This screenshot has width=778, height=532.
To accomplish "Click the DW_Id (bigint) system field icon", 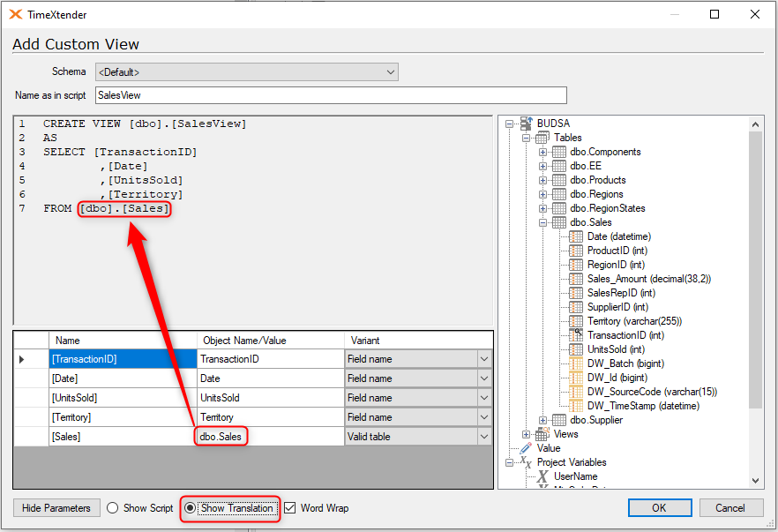I will point(576,378).
